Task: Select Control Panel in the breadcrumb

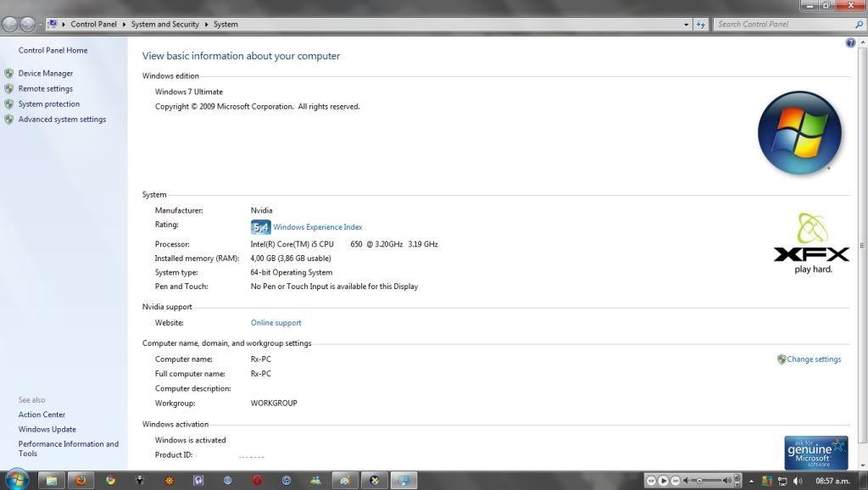Action: [x=93, y=25]
